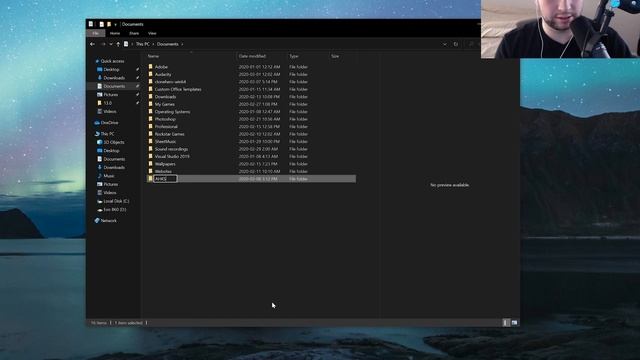
Task: Switch to Details view in status bar
Action: 506,322
